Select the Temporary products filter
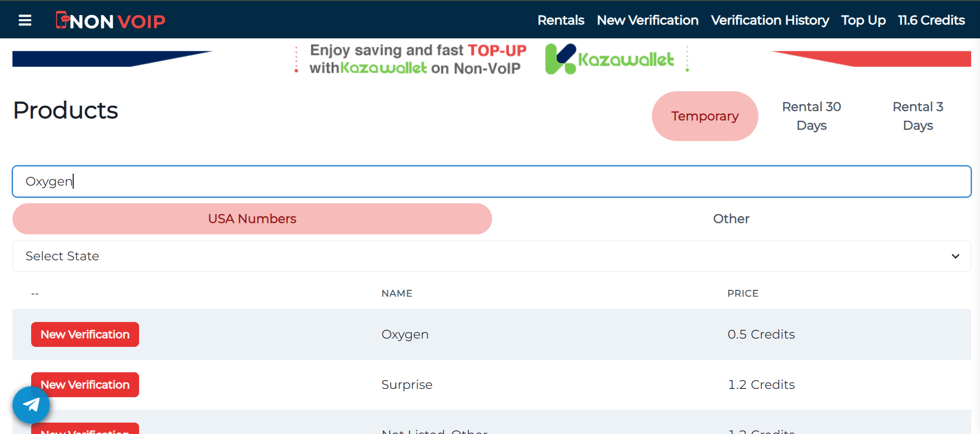Image resolution: width=980 pixels, height=434 pixels. 704,116
